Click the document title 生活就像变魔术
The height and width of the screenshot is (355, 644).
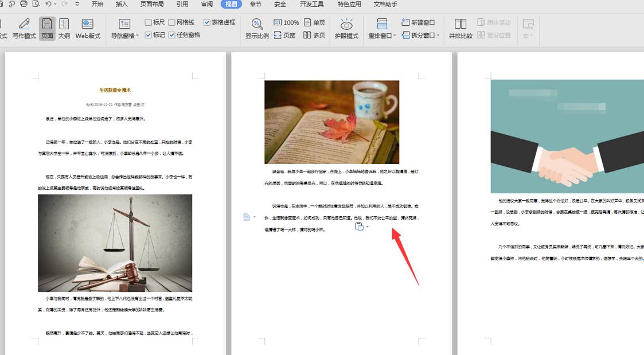pos(115,90)
